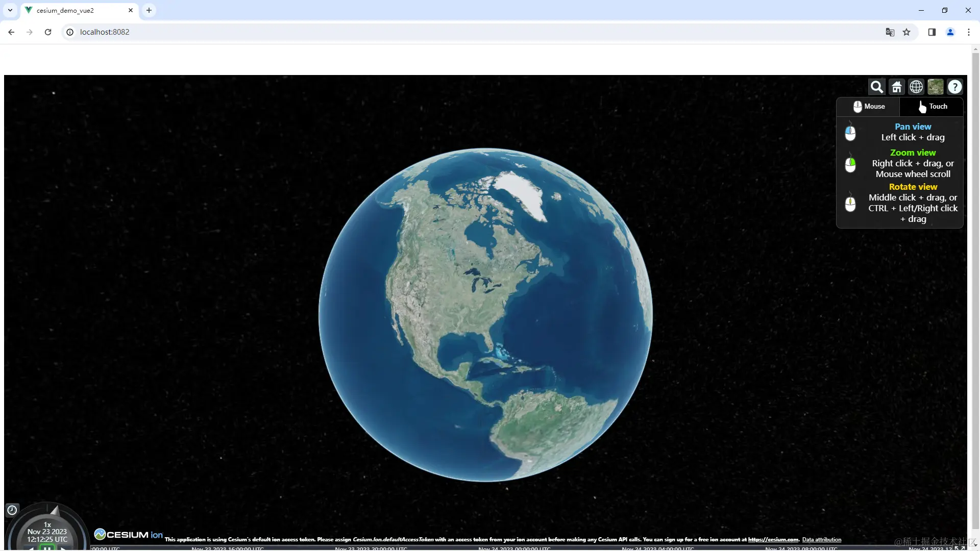Viewport: 980px width, 551px height.
Task: Open the Data attribution link
Action: 821,539
